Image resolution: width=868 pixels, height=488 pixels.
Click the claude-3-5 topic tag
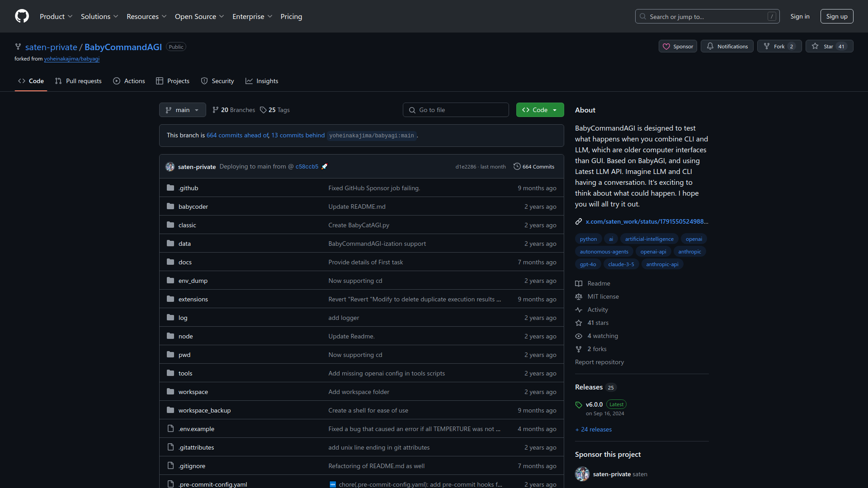(621, 264)
